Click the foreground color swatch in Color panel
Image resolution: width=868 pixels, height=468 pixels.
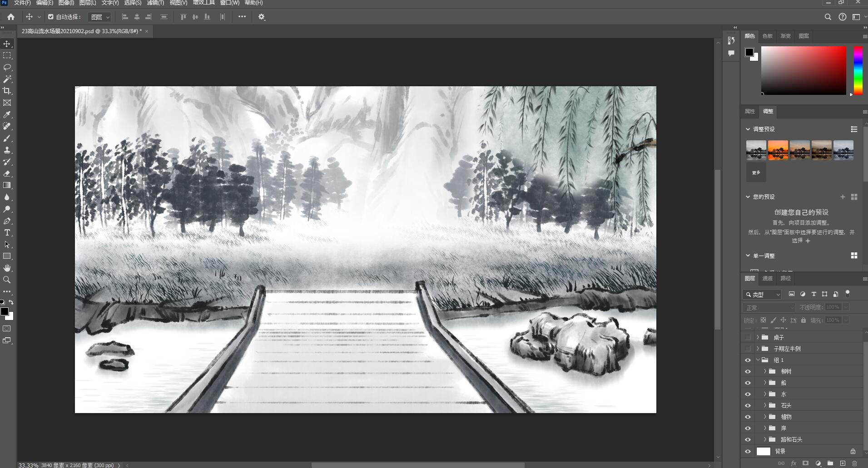[749, 52]
